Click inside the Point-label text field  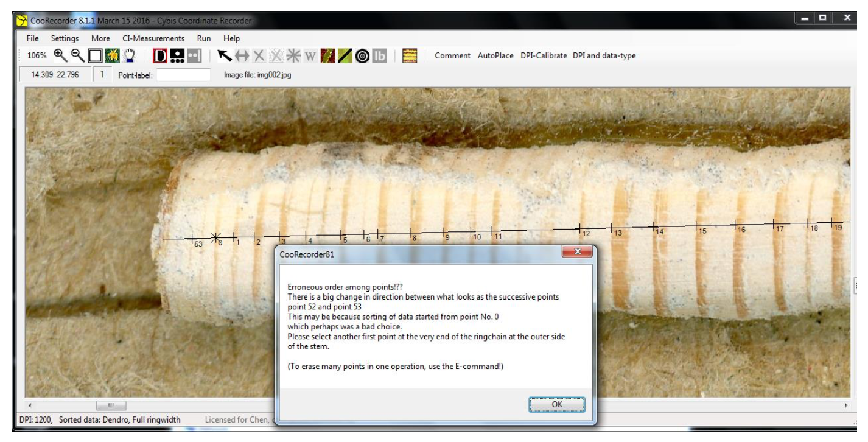click(183, 75)
